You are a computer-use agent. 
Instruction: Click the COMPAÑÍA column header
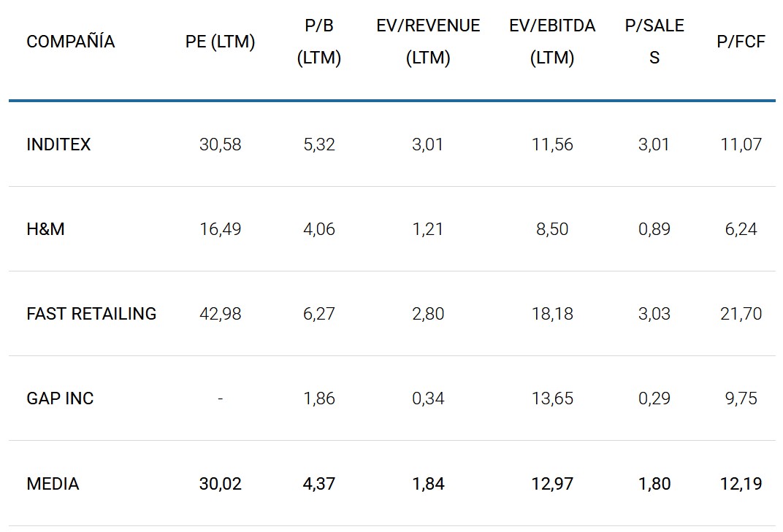point(71,42)
